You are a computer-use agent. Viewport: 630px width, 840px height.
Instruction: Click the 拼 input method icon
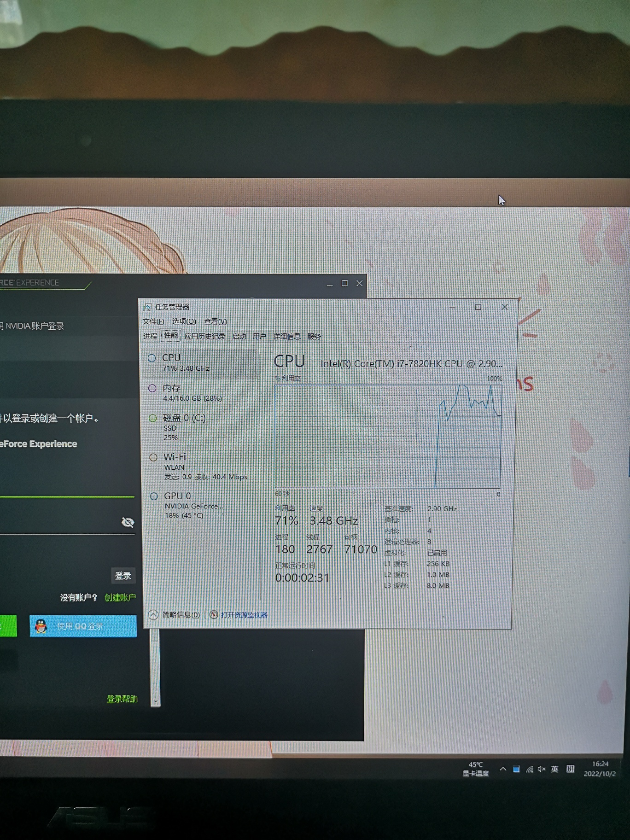coord(571,769)
